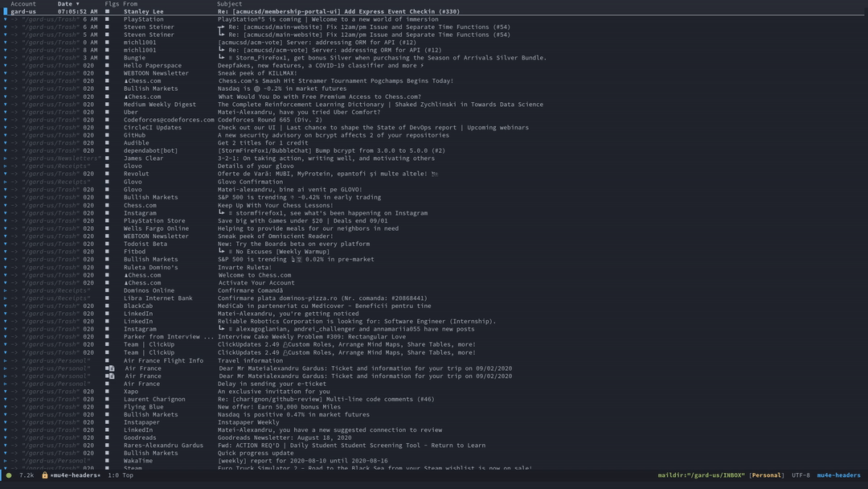Image resolution: width=868 pixels, height=489 pixels.
Task: Expand the LinkedIn Trash thread triangle
Action: pos(5,313)
